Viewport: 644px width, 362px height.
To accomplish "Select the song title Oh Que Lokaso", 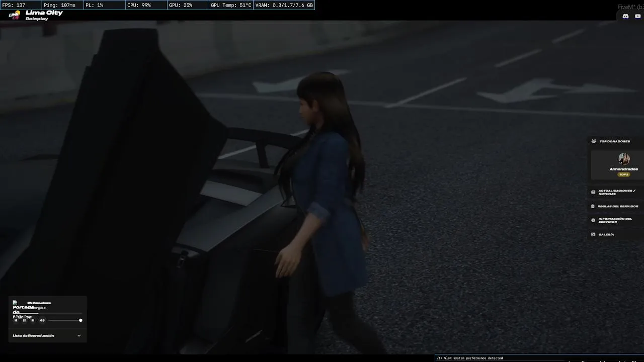I will point(39,303).
